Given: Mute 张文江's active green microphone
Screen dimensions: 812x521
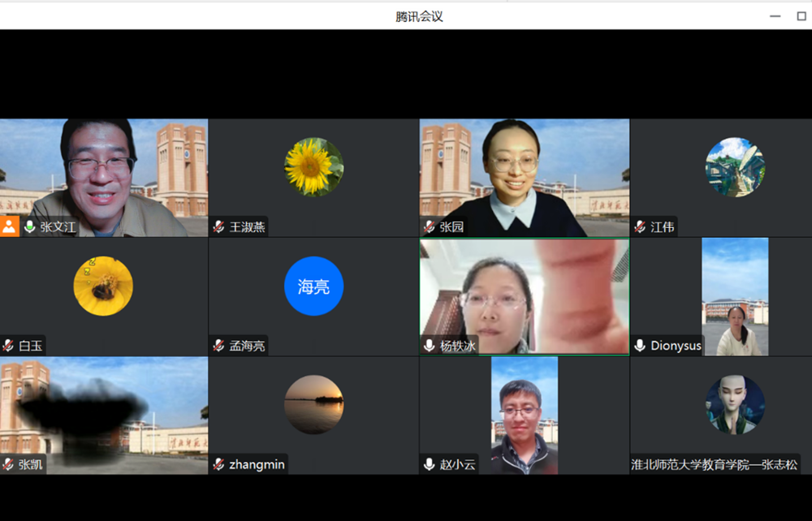Looking at the screenshot, I should 29,226.
